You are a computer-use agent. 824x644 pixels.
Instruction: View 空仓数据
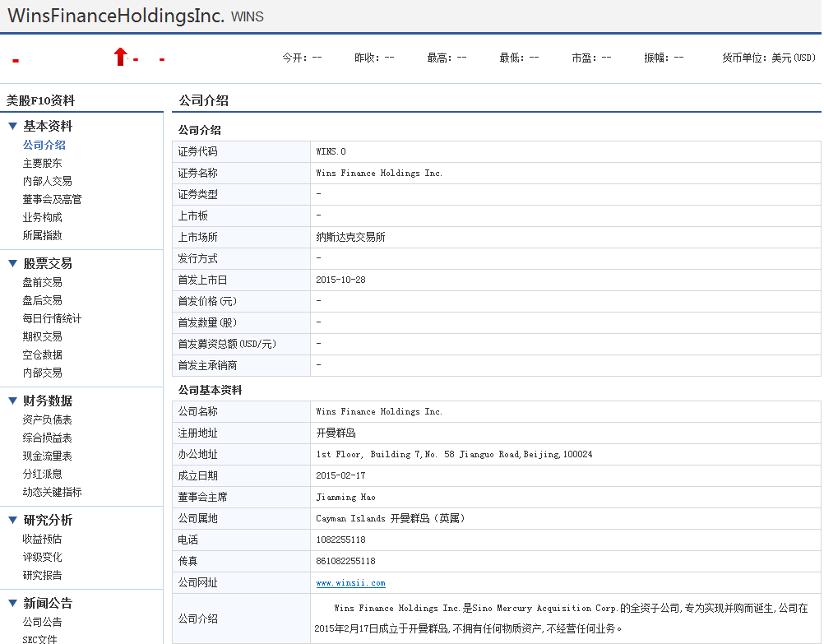point(42,354)
